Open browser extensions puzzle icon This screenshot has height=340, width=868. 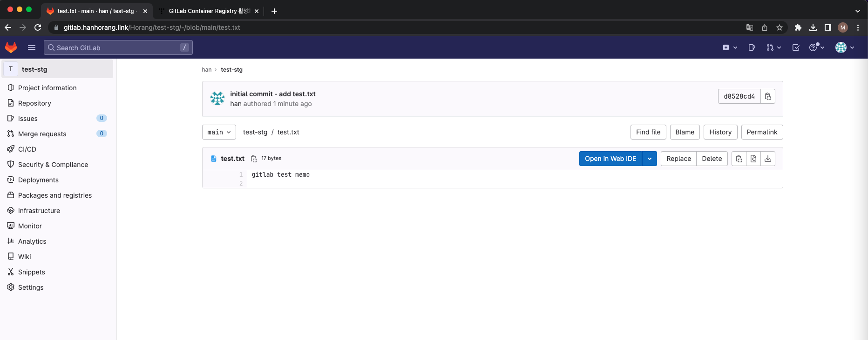[798, 27]
